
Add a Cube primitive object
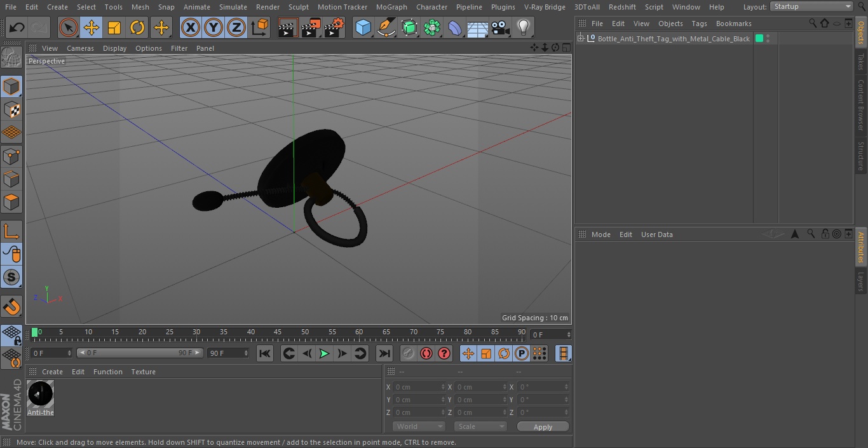[x=363, y=27]
